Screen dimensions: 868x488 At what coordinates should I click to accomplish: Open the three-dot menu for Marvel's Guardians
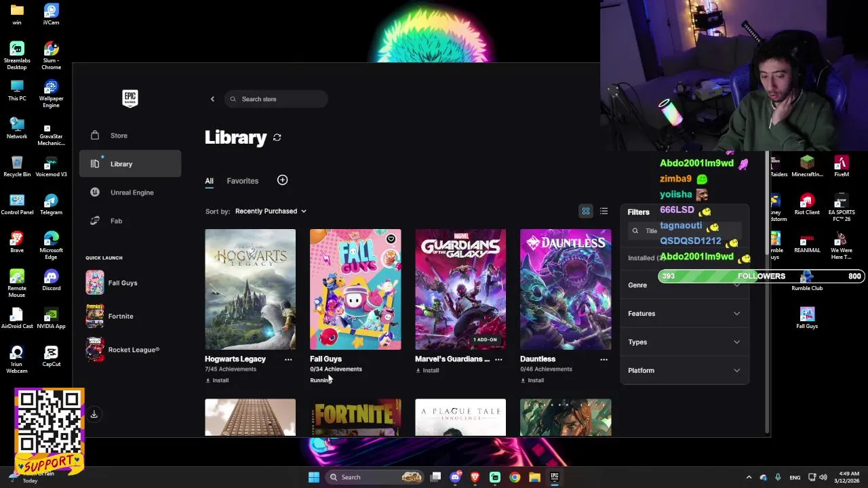point(498,359)
